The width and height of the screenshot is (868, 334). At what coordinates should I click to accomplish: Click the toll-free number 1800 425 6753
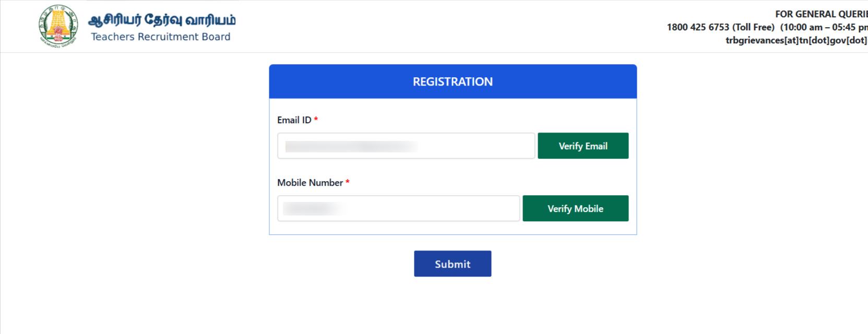point(698,27)
